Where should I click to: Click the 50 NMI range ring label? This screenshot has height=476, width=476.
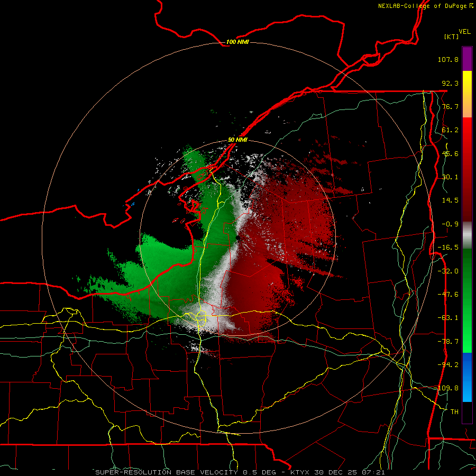pos(237,140)
